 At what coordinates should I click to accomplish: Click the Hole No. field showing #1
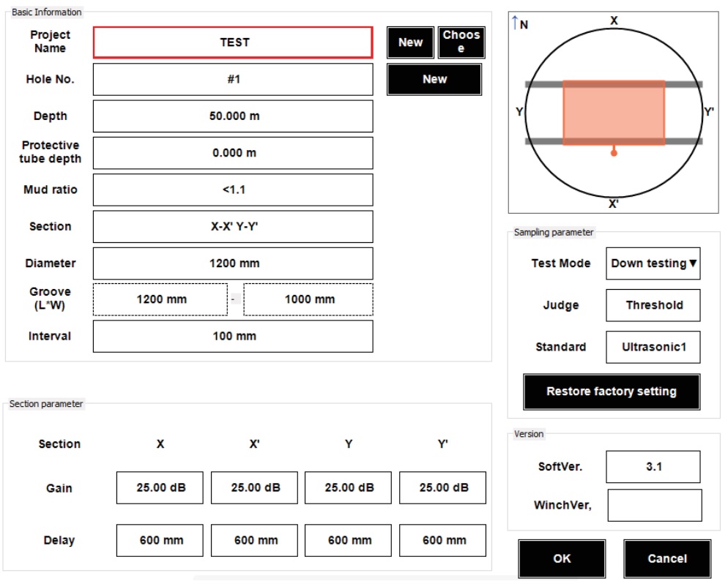234,80
